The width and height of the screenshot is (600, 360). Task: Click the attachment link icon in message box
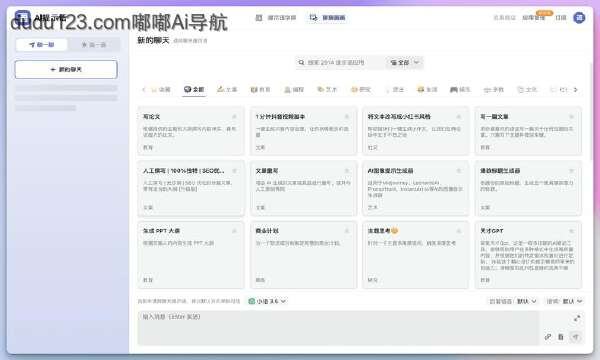pyautogui.click(x=548, y=337)
